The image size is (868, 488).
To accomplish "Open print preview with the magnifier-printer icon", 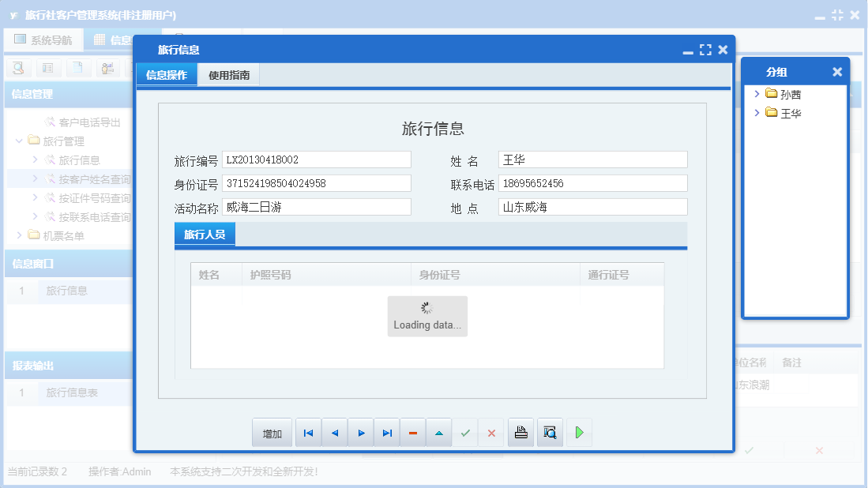I will pyautogui.click(x=550, y=432).
